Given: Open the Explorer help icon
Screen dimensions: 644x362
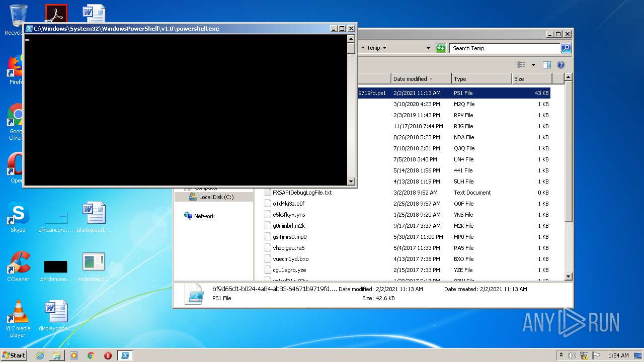Looking at the screenshot, I should coord(561,65).
